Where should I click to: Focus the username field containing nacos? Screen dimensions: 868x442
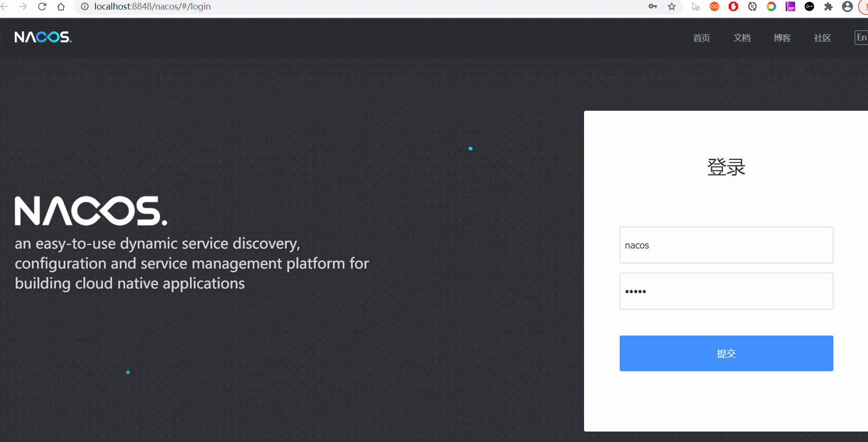pyautogui.click(x=726, y=245)
